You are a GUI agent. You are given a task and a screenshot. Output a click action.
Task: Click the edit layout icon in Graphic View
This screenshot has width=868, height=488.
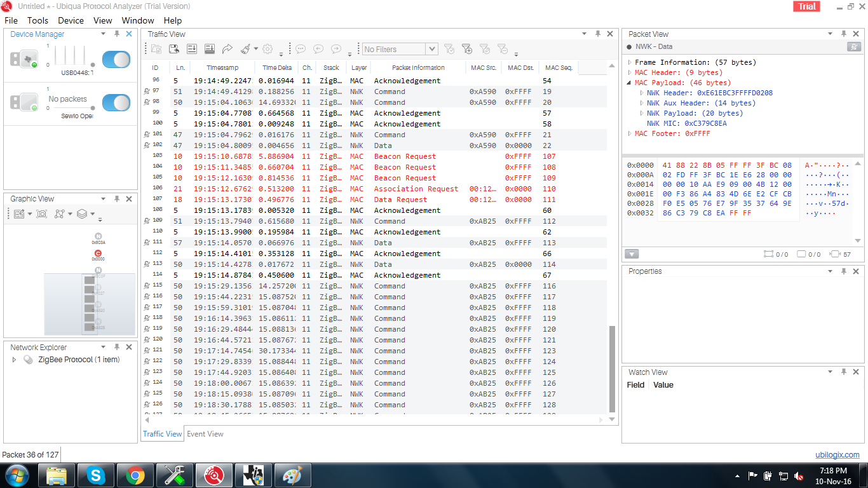(19, 214)
